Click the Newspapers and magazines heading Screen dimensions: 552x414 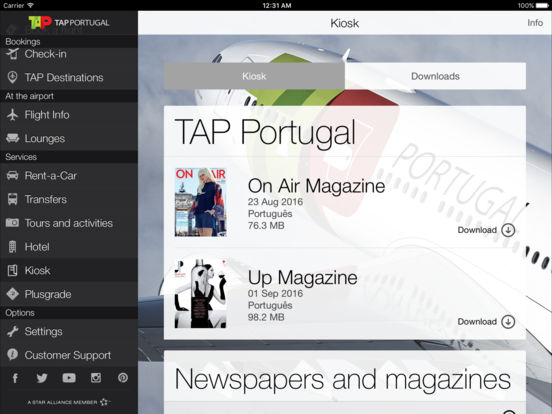[x=343, y=380]
